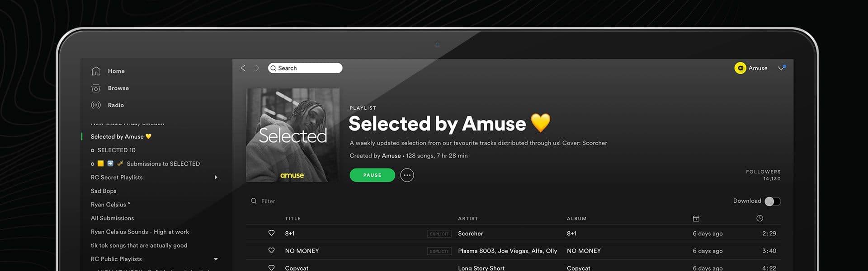This screenshot has width=868, height=271.
Task: Open the Scorcher artist link
Action: click(x=470, y=234)
